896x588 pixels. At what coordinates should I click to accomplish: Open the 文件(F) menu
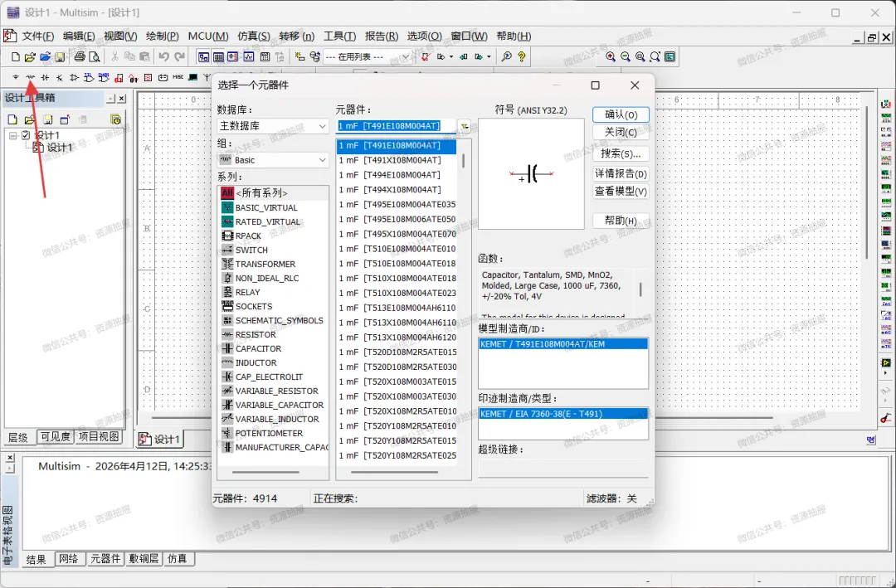click(37, 36)
